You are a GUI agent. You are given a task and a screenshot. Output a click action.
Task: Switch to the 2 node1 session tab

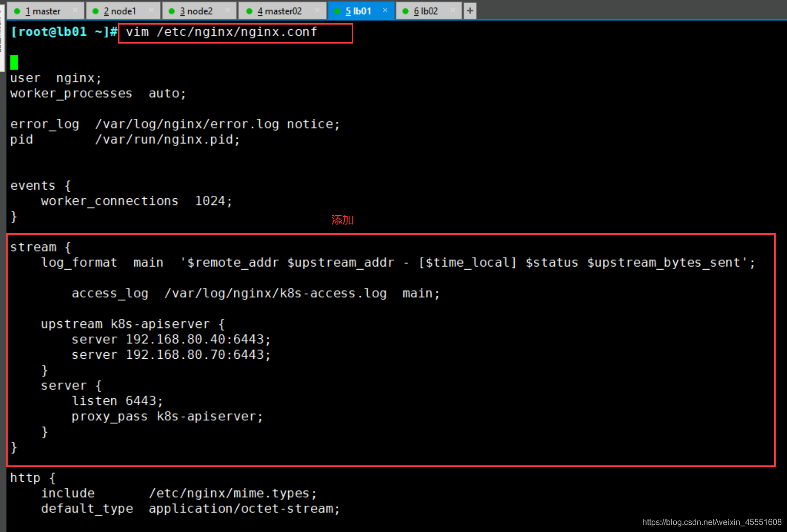tap(123, 11)
